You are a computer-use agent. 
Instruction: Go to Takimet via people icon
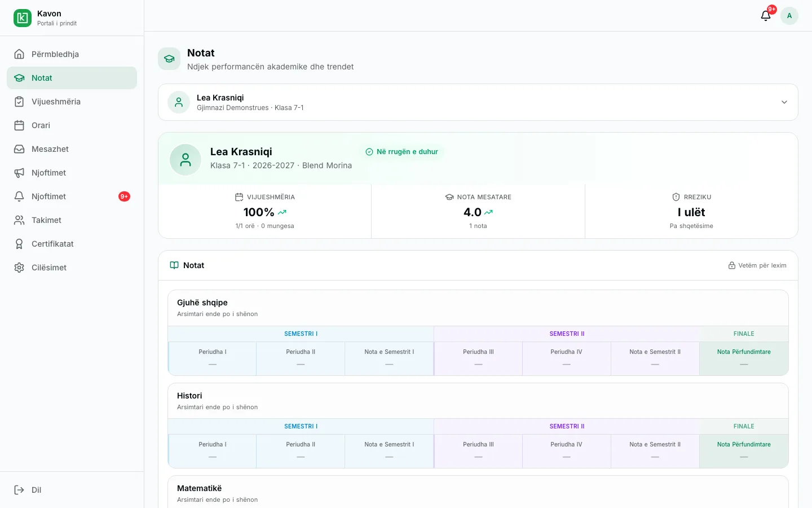point(19,220)
